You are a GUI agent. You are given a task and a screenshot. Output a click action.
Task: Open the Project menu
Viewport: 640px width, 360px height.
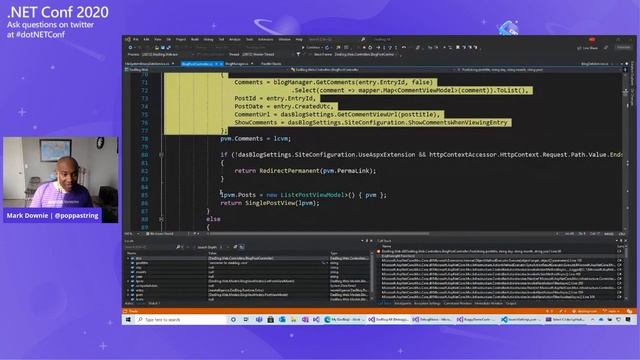(181, 40)
